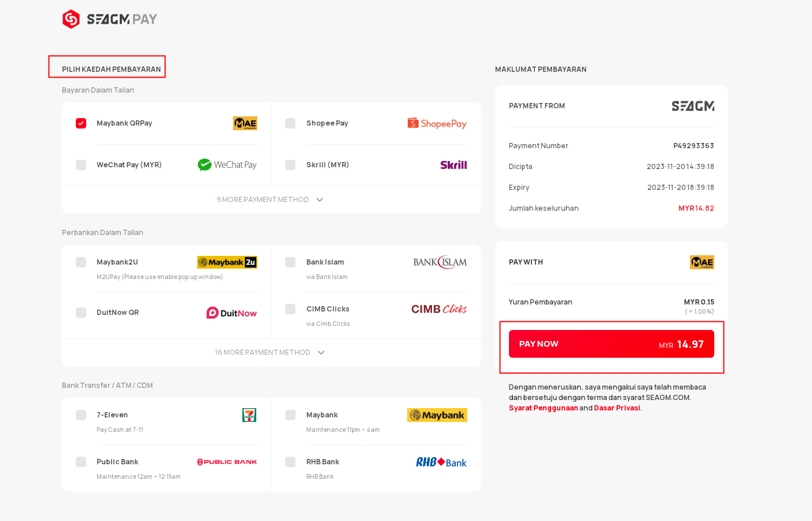Uncheck the Maybank QRPay checkbox
The height and width of the screenshot is (521, 812).
pyautogui.click(x=81, y=123)
